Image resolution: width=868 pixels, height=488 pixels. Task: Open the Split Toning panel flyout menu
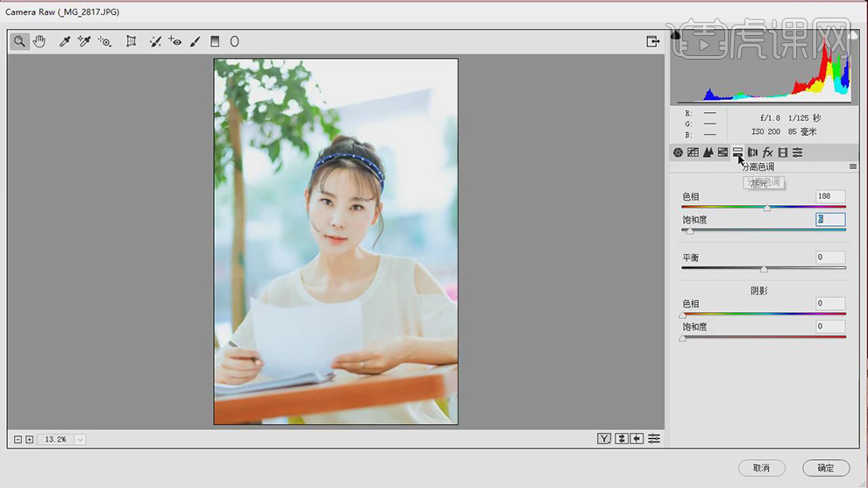click(853, 166)
